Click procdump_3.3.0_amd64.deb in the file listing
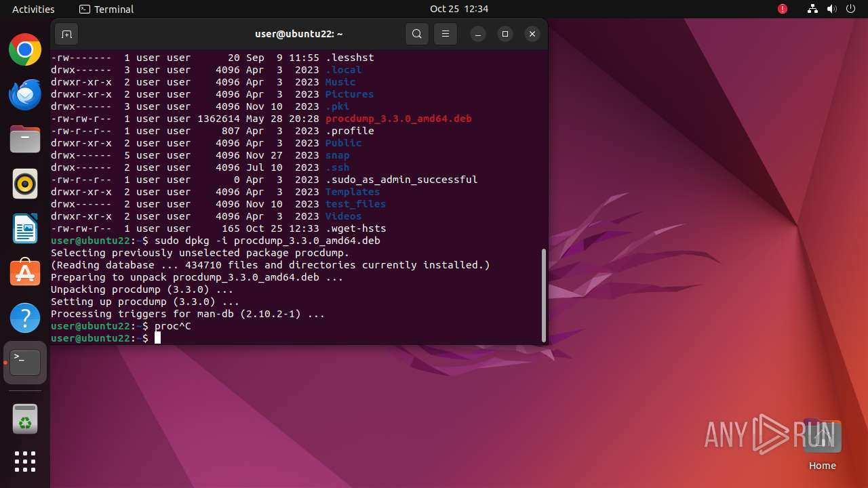Screen dimensions: 868x488 399,119
